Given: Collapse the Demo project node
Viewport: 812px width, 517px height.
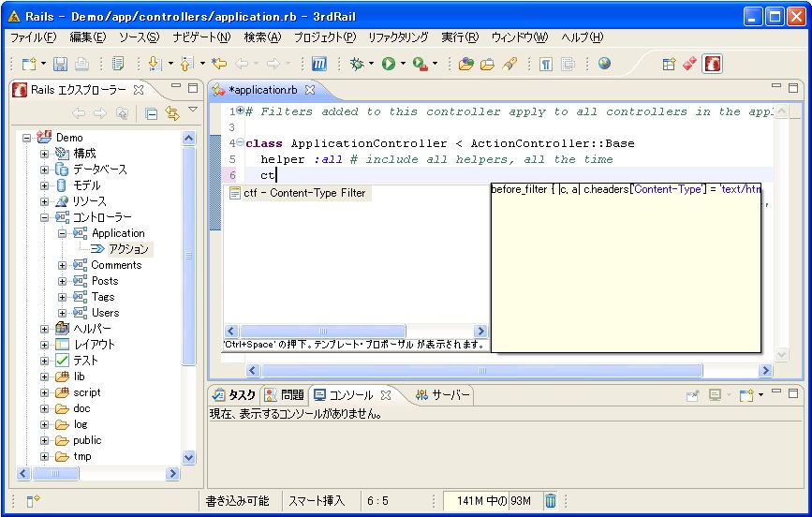Looking at the screenshot, I should tap(27, 138).
